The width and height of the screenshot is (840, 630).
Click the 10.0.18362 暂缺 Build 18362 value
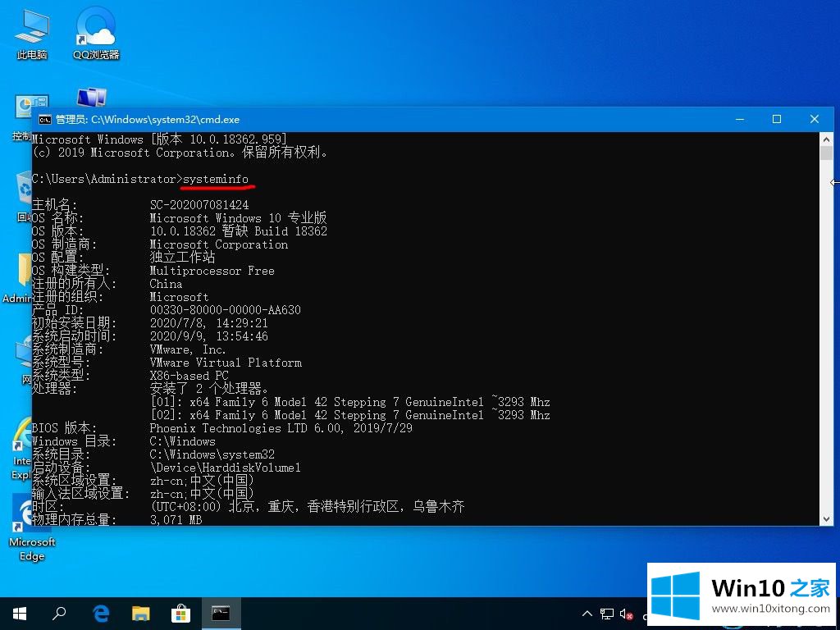tap(239, 231)
